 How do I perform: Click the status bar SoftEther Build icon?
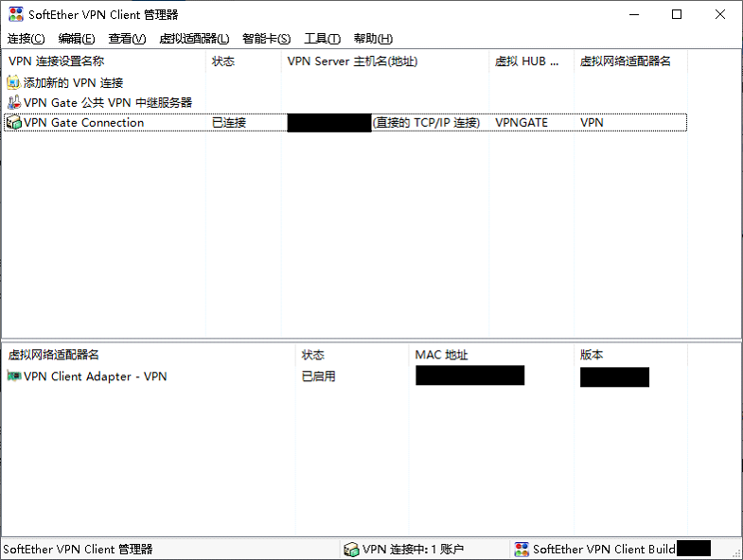point(522,549)
